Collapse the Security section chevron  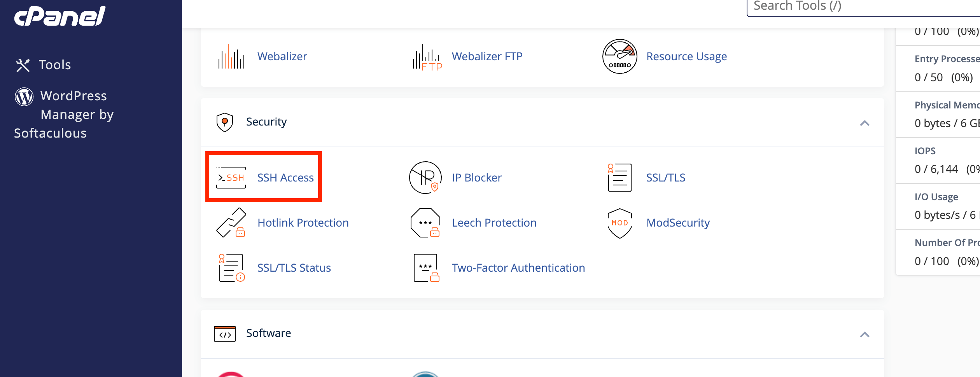(864, 123)
